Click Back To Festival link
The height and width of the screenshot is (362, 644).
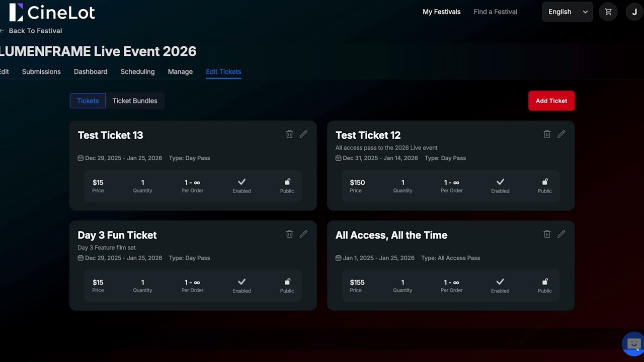pos(35,31)
